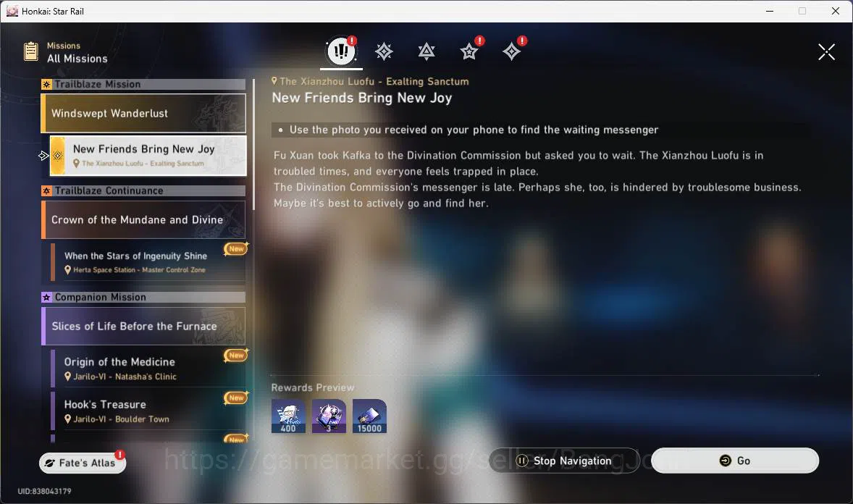Select the four-point diamond mission filter icon
This screenshot has height=504, width=853.
[511, 51]
